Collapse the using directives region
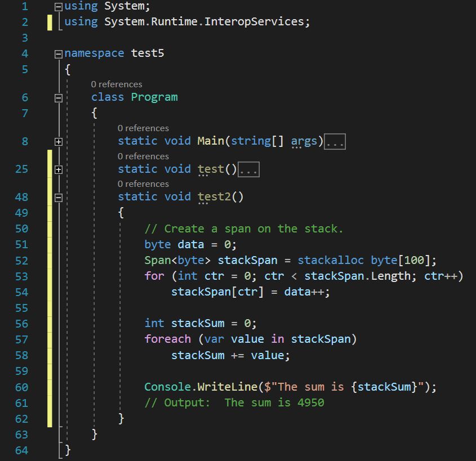 59,6
